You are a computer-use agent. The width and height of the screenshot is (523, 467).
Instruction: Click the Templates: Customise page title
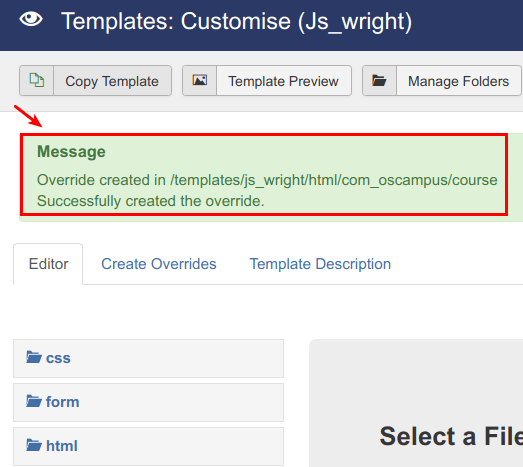tap(236, 22)
